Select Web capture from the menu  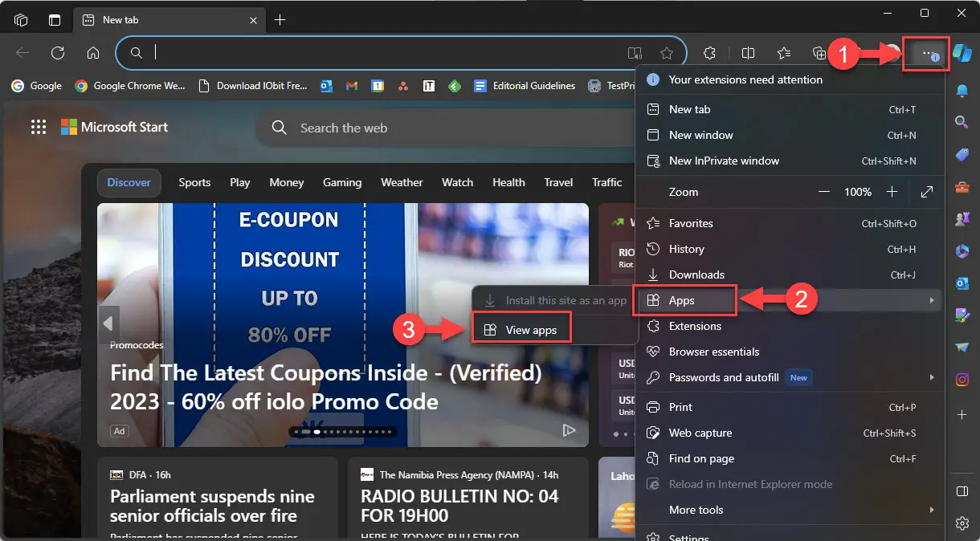[x=789, y=433]
